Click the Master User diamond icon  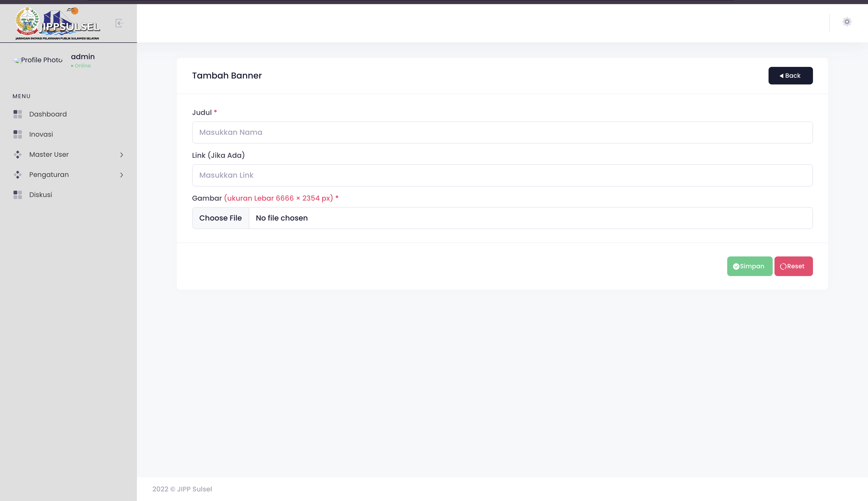[18, 154]
